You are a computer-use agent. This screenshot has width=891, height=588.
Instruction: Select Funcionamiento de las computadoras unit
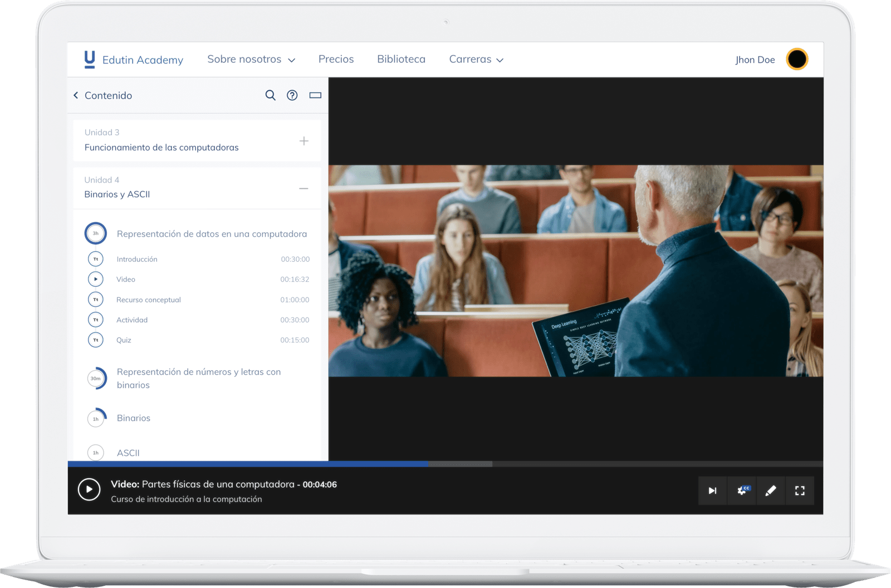(x=161, y=148)
